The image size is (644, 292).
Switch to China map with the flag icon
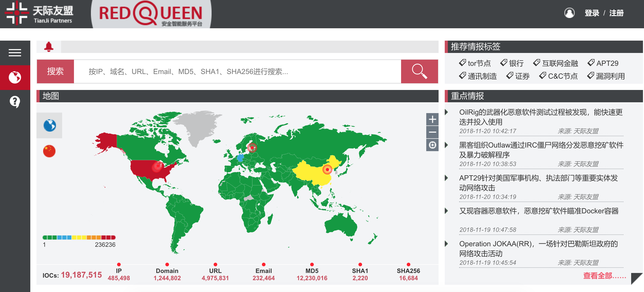point(49,151)
